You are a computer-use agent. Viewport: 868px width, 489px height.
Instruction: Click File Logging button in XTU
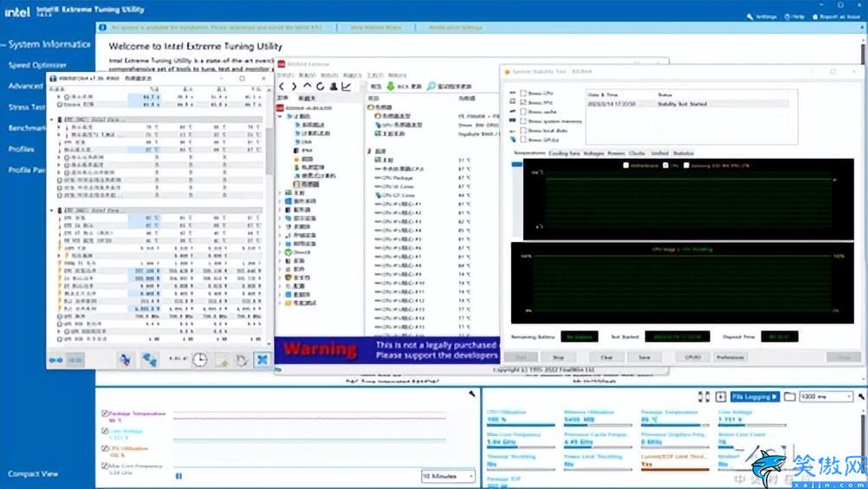[755, 396]
